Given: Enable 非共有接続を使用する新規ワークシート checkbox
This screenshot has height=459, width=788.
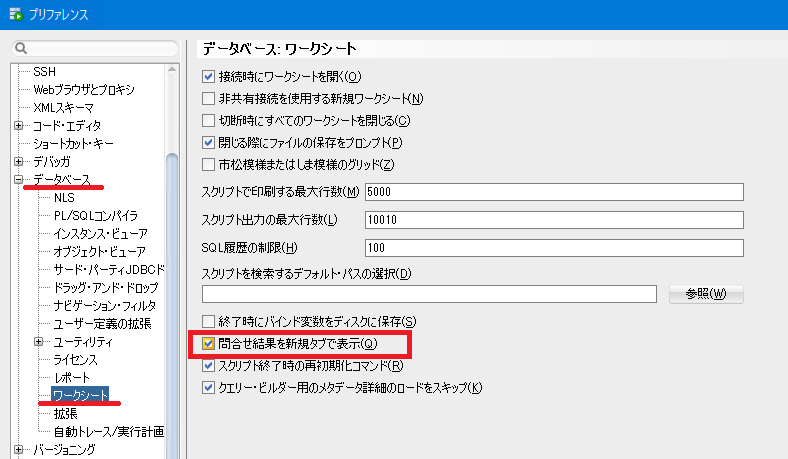Looking at the screenshot, I should 208,99.
